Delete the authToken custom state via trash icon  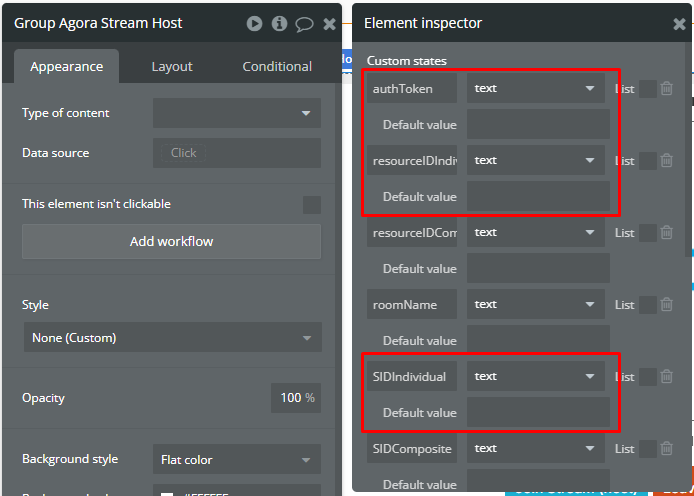[666, 89]
